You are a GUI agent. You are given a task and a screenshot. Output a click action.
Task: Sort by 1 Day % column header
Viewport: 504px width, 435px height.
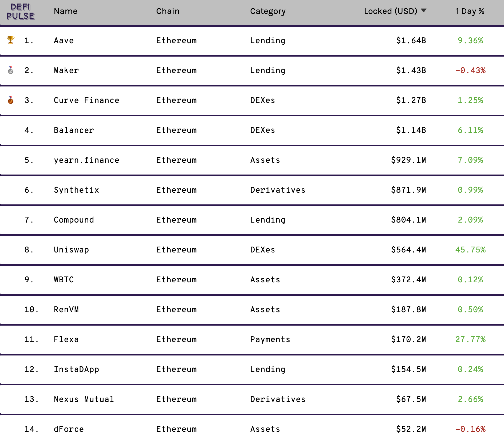coord(470,11)
